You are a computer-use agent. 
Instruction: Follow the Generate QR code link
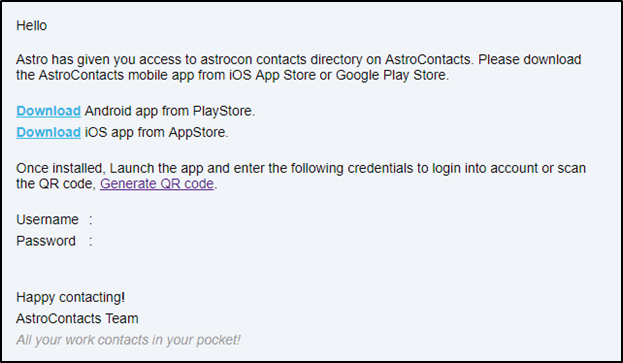157,184
